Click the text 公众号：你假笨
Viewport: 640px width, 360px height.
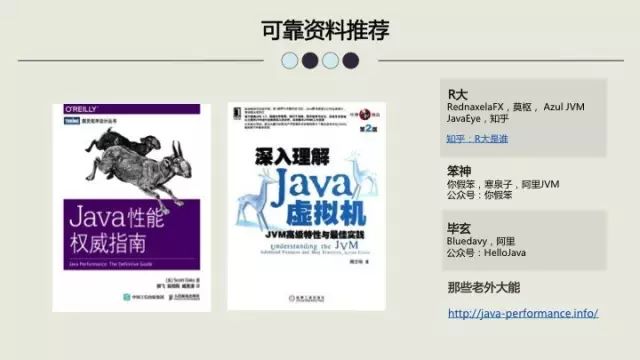pyautogui.click(x=480, y=195)
